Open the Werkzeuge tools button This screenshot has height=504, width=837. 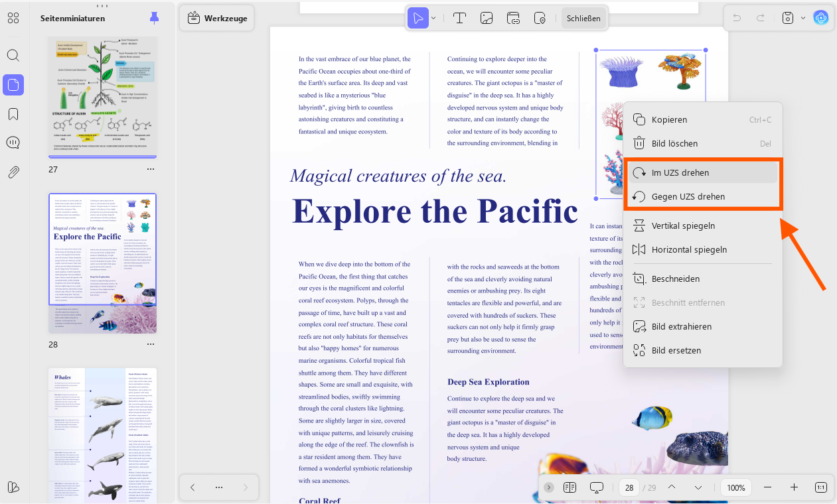218,18
